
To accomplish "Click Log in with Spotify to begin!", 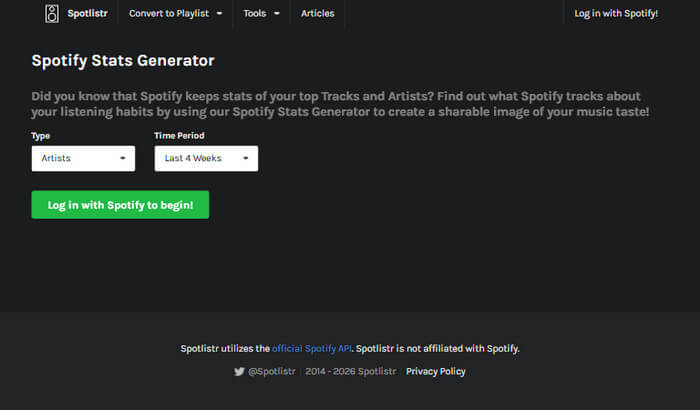I will (120, 205).
